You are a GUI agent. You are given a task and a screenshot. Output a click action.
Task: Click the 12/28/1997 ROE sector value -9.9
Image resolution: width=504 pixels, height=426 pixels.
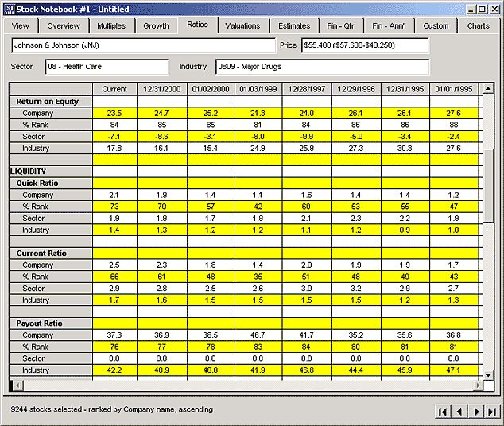coord(306,137)
